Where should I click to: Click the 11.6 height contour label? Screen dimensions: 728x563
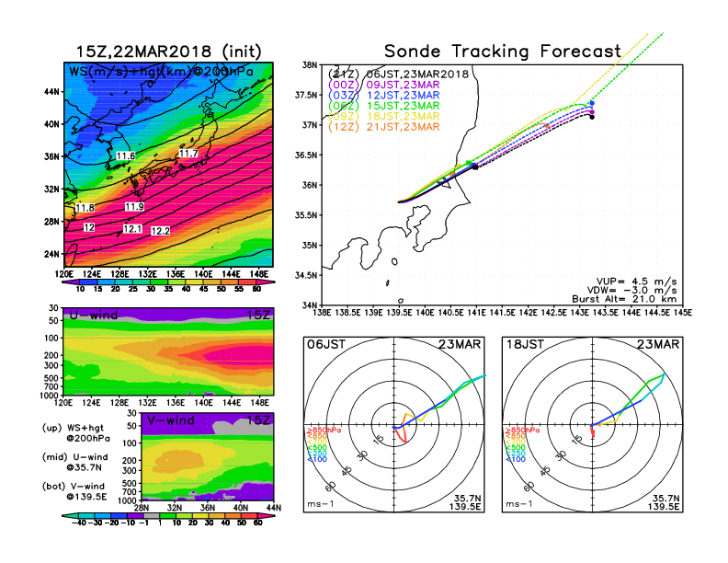pyautogui.click(x=125, y=156)
